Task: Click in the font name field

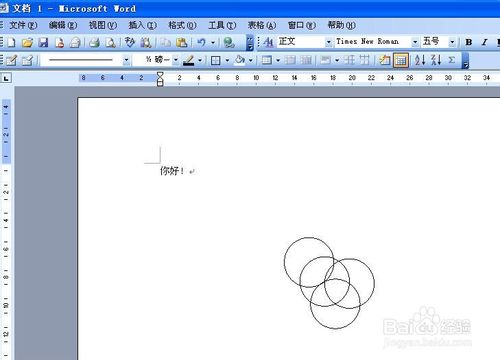Action: coord(373,42)
